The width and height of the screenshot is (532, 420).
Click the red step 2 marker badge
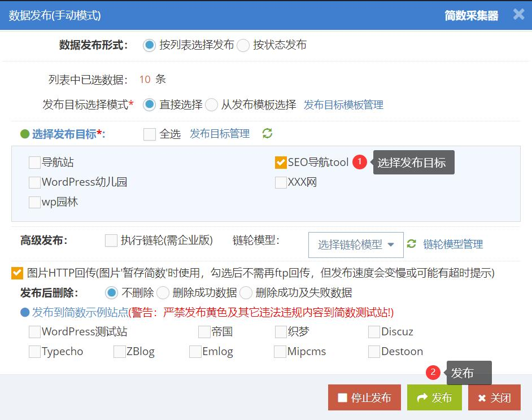click(433, 372)
